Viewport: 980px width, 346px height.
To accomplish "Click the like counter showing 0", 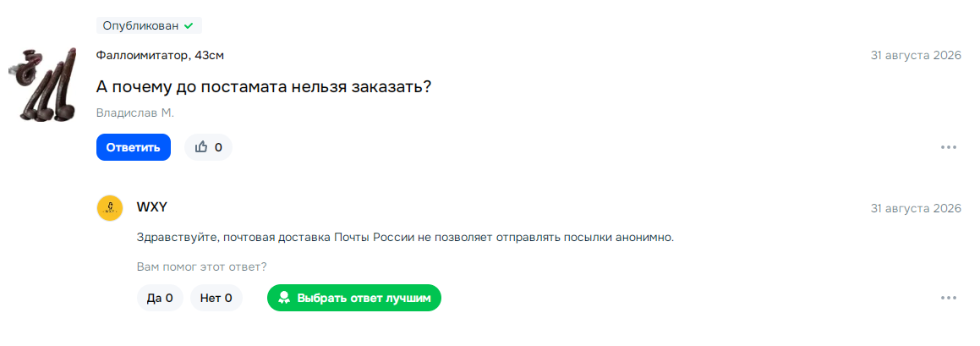I will pyautogui.click(x=218, y=147).
